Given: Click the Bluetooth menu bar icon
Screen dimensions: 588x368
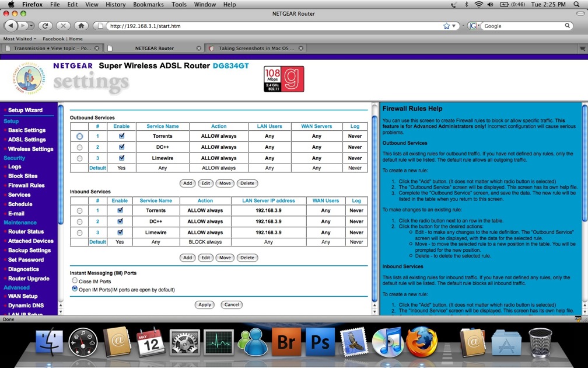Looking at the screenshot, I should coord(467,5).
